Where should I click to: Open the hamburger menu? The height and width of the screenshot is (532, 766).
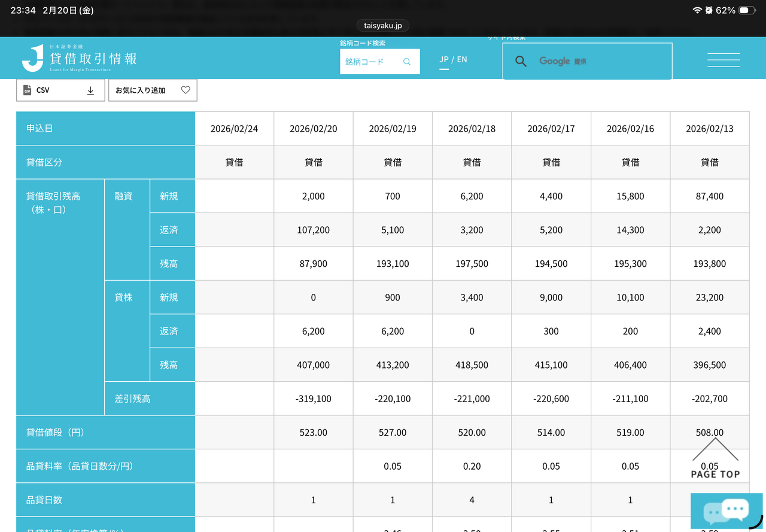724,60
